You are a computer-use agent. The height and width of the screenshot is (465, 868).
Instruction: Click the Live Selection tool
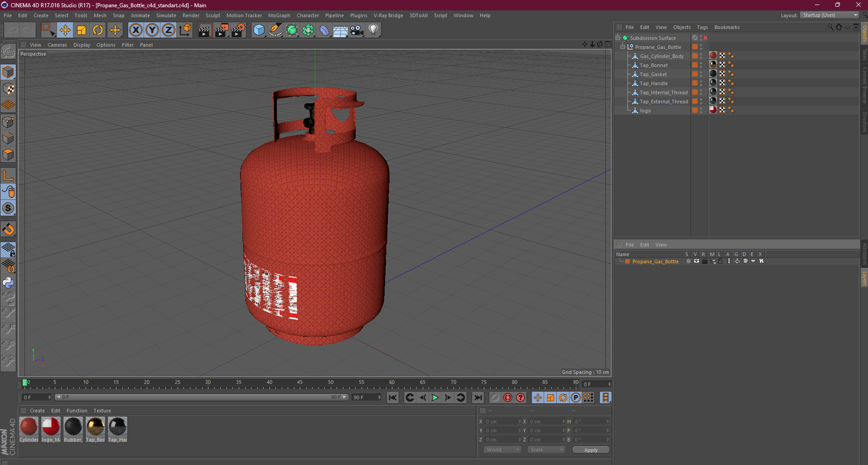[x=48, y=30]
